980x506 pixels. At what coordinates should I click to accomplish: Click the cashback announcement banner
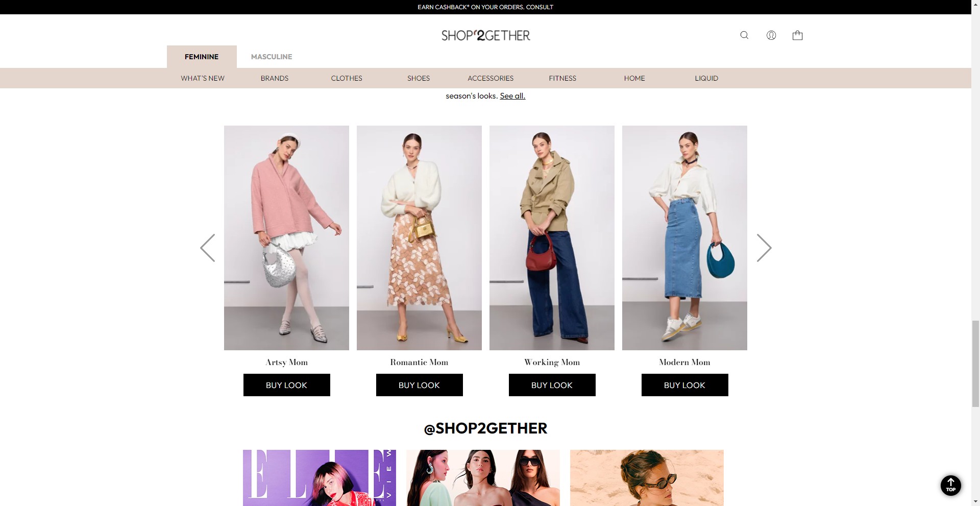tap(485, 7)
